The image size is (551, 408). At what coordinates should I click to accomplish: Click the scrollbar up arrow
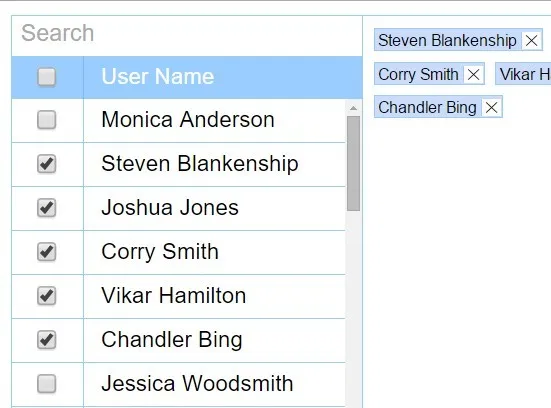pos(354,108)
